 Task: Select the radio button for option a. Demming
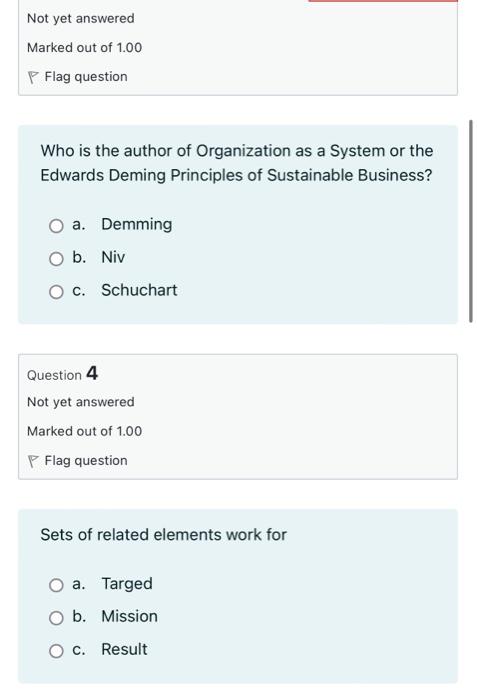[56, 226]
